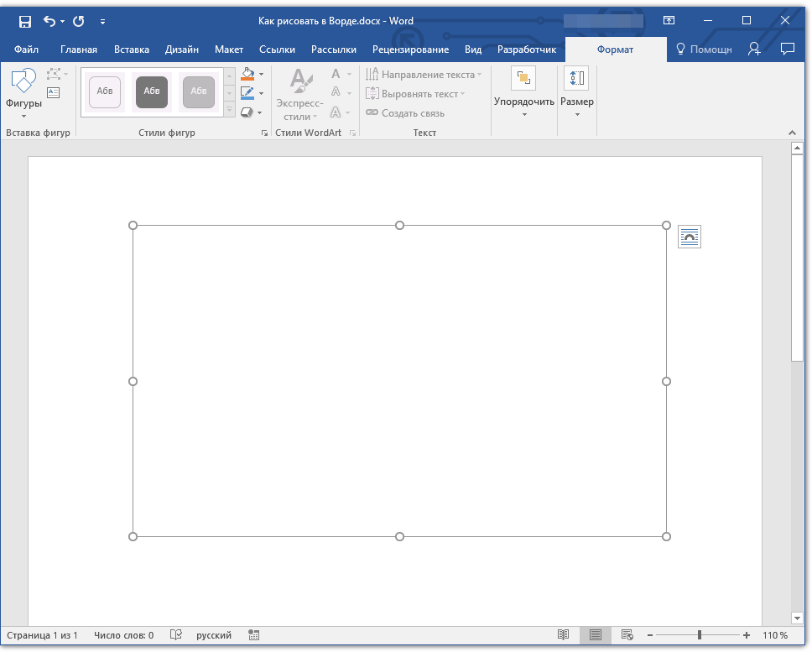812x652 pixels.
Task: Click the draw text box icon
Action: 54,93
